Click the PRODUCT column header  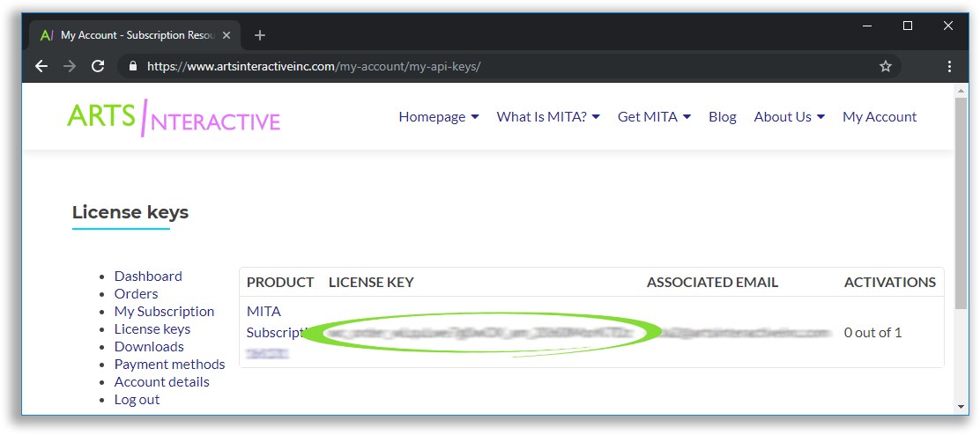click(x=280, y=282)
